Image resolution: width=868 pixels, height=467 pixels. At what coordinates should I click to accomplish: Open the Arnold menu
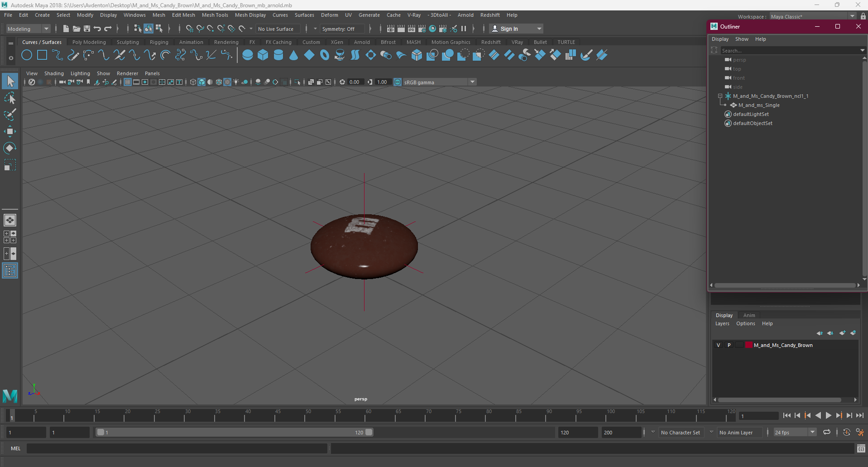[465, 15]
